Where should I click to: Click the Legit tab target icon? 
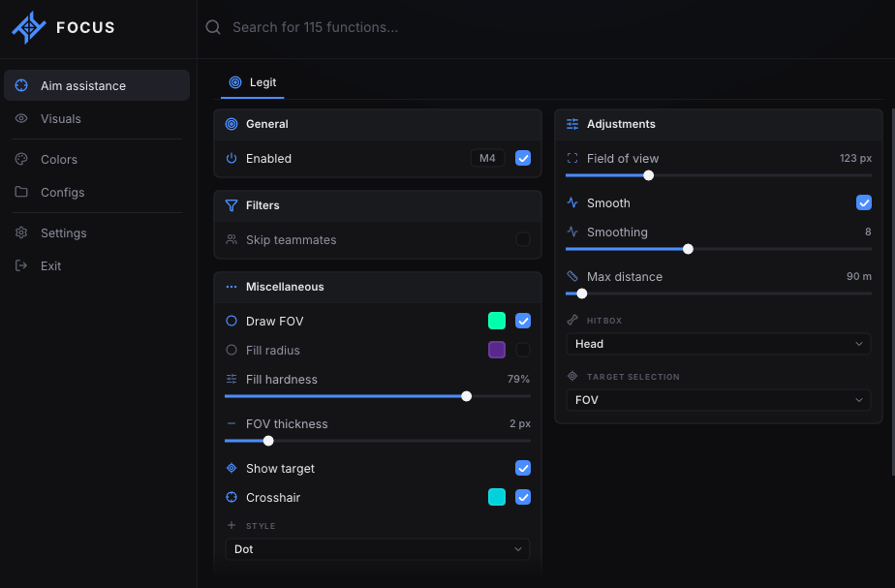click(235, 82)
